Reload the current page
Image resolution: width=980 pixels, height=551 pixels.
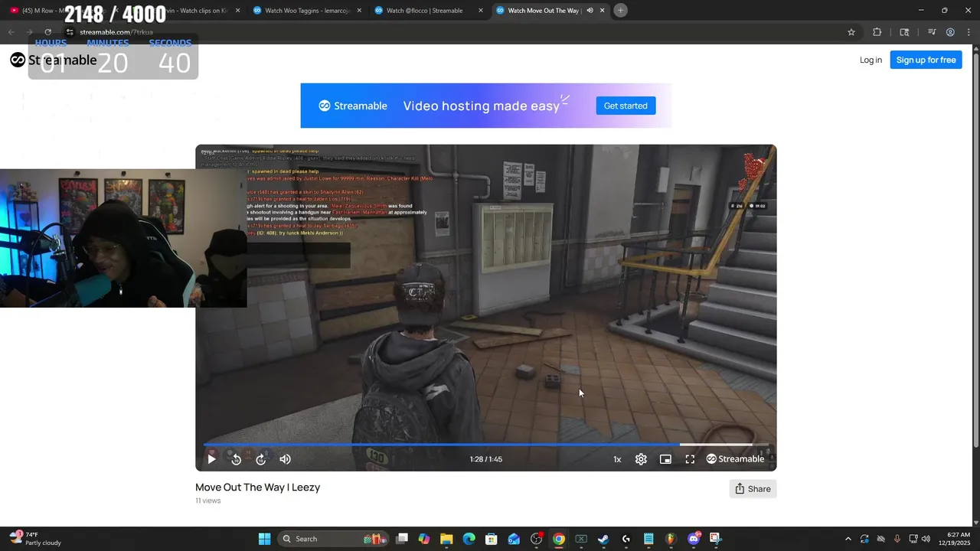point(47,32)
